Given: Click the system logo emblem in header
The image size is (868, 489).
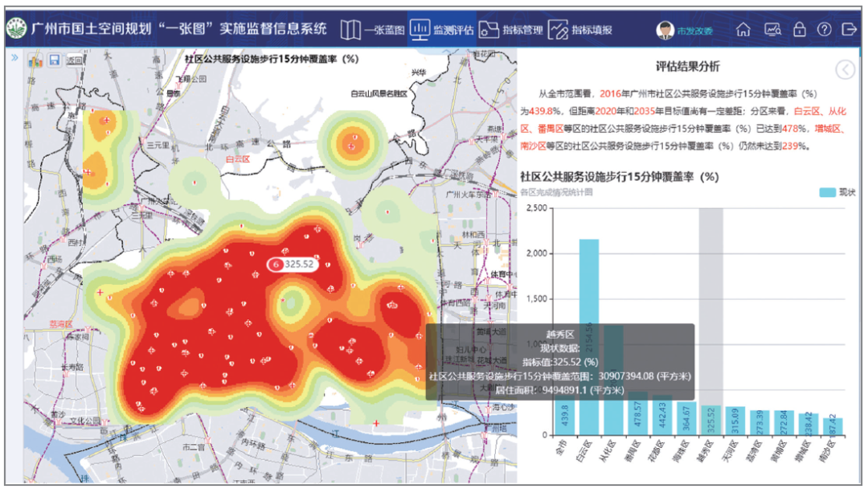Looking at the screenshot, I should coord(17,29).
